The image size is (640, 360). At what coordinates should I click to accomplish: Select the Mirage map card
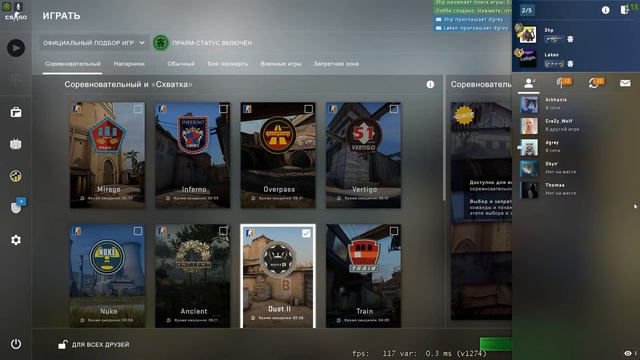(107, 155)
